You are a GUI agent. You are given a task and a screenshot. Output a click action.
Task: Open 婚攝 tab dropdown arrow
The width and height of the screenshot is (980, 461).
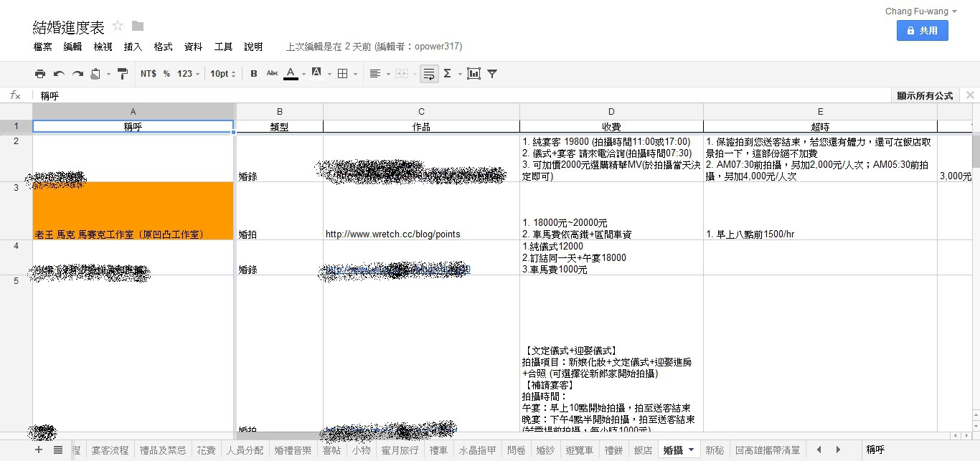point(691,450)
